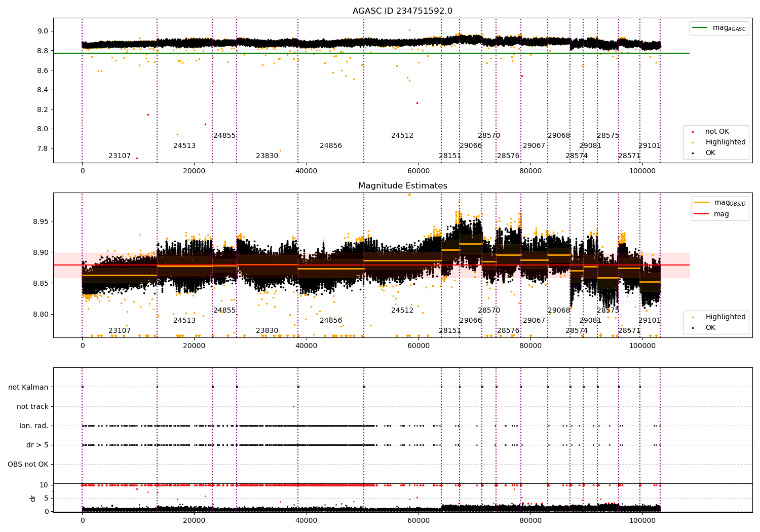Click obsid label 23107 in top plot

pyautogui.click(x=120, y=156)
